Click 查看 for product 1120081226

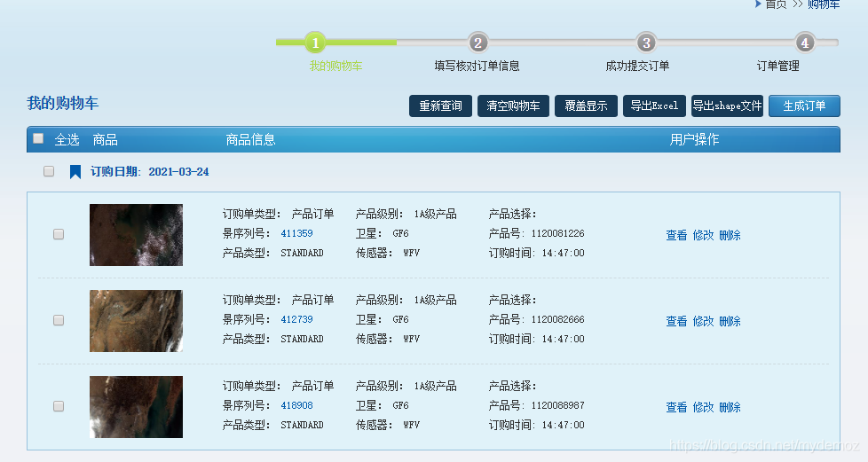coord(676,235)
